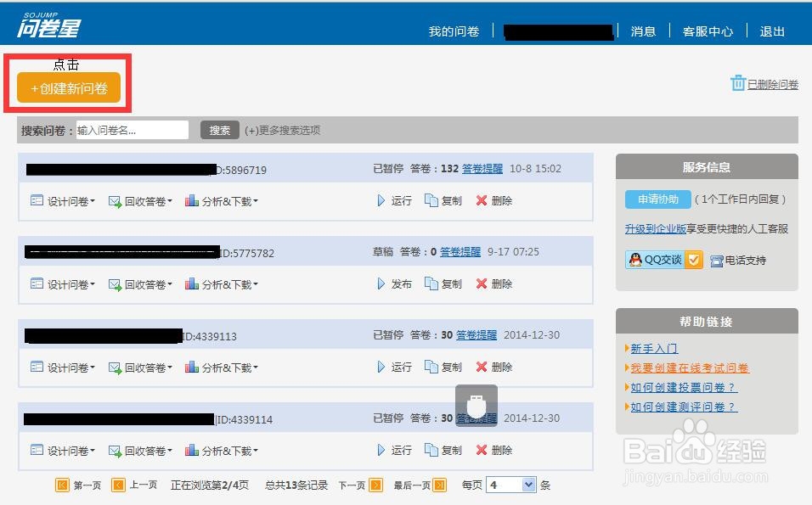
Task: Open 答卷提醒 link for survey ID:4339113
Action: pos(476,334)
